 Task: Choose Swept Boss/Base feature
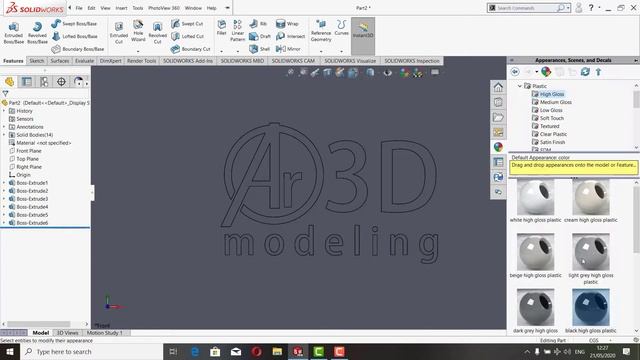click(x=74, y=24)
